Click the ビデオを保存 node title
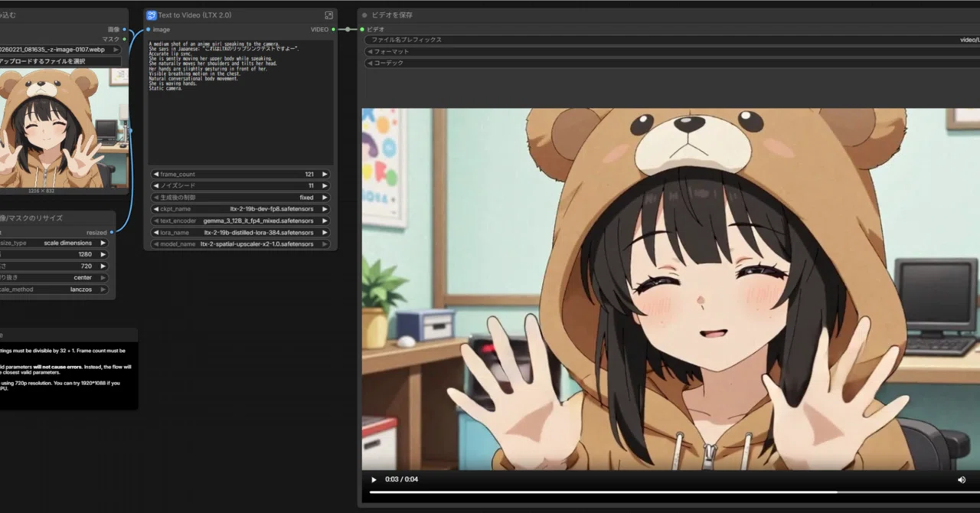The width and height of the screenshot is (980, 513). 393,15
